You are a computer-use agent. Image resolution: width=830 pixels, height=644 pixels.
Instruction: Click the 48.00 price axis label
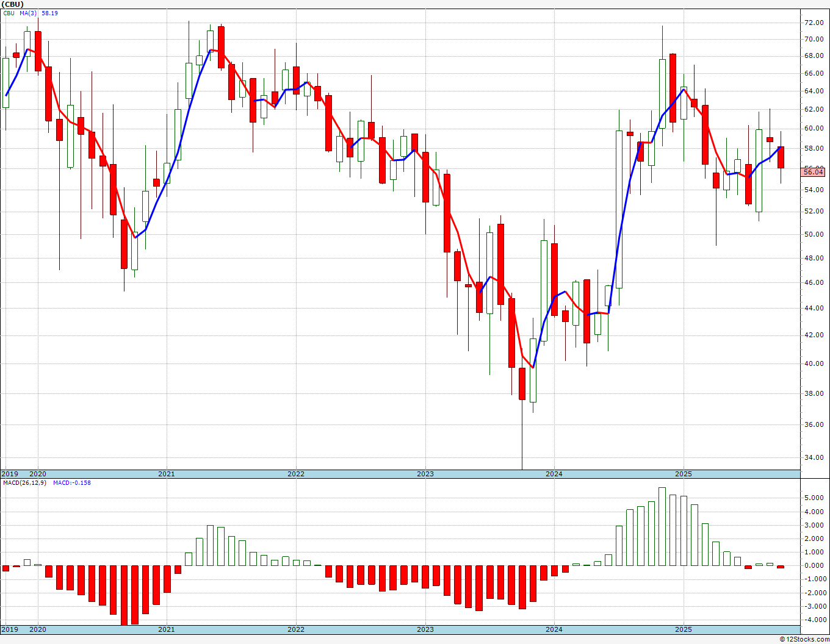pyautogui.click(x=814, y=258)
